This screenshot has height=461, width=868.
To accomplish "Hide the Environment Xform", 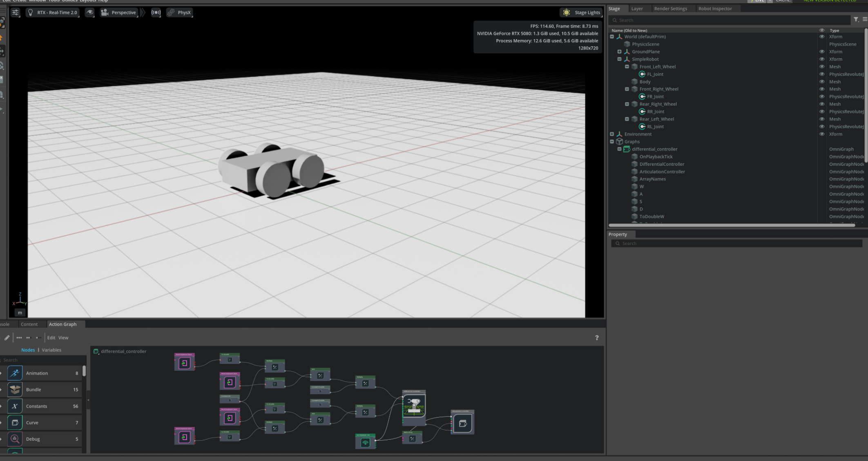I will coord(822,134).
